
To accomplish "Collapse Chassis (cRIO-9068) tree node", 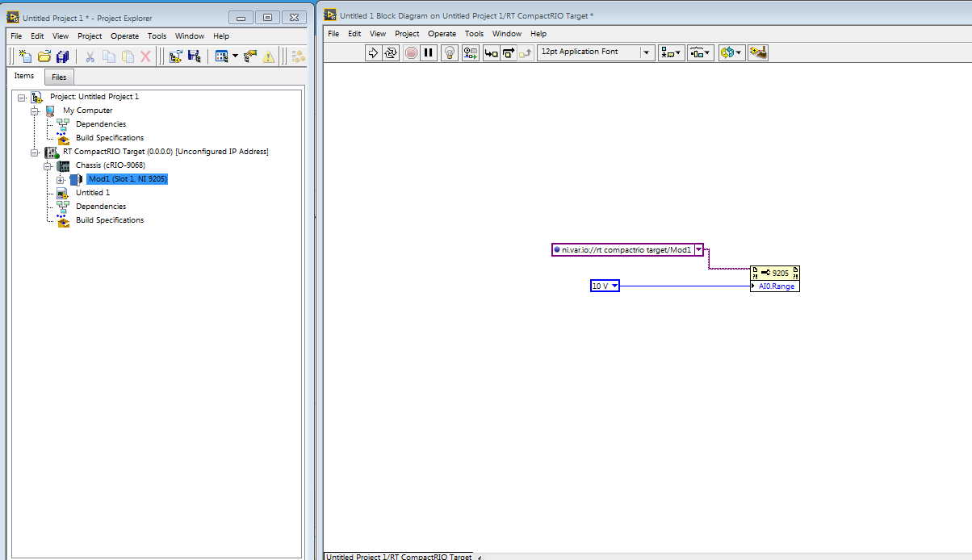I will (47, 165).
